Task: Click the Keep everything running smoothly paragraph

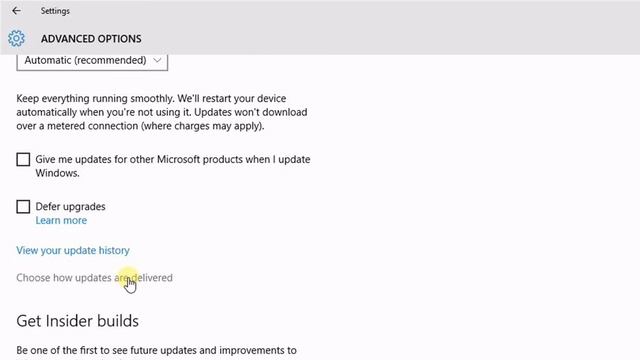Action: pyautogui.click(x=162, y=112)
